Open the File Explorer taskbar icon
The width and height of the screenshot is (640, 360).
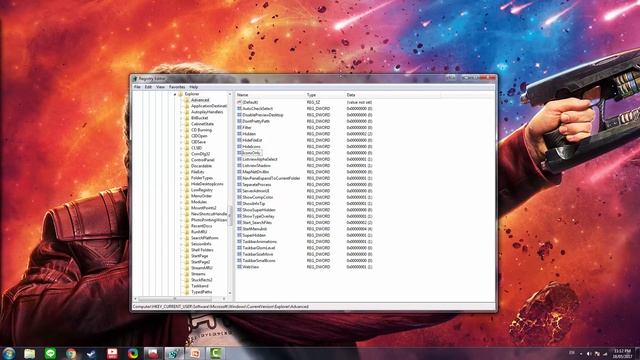tap(29, 353)
